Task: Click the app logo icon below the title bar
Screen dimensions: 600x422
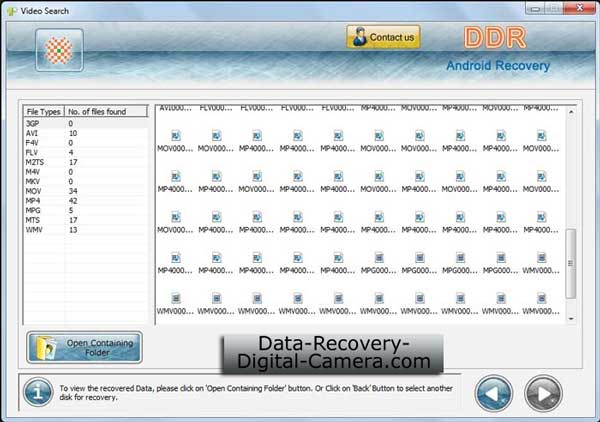Action: [59, 49]
